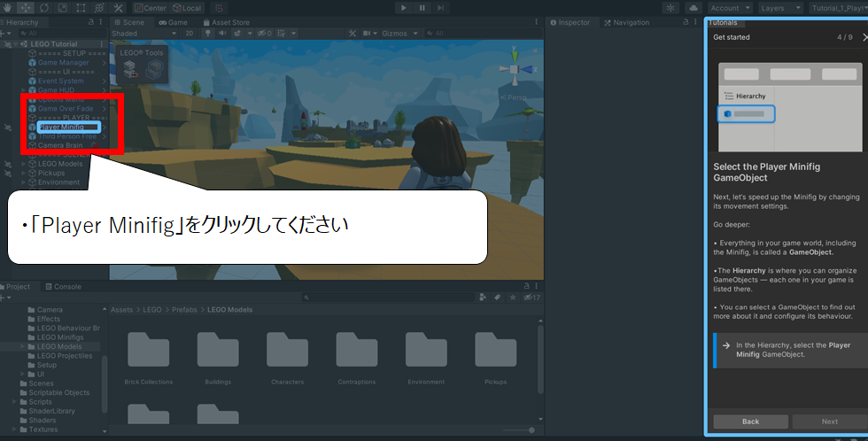Open scene view tools wrench-cross icon
The height and width of the screenshot is (441, 868).
[353, 33]
